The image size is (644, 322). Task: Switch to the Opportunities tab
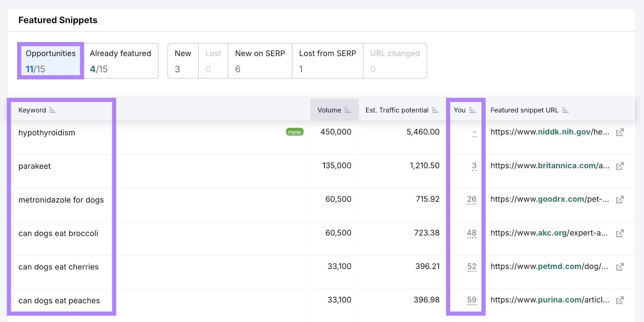(x=51, y=61)
